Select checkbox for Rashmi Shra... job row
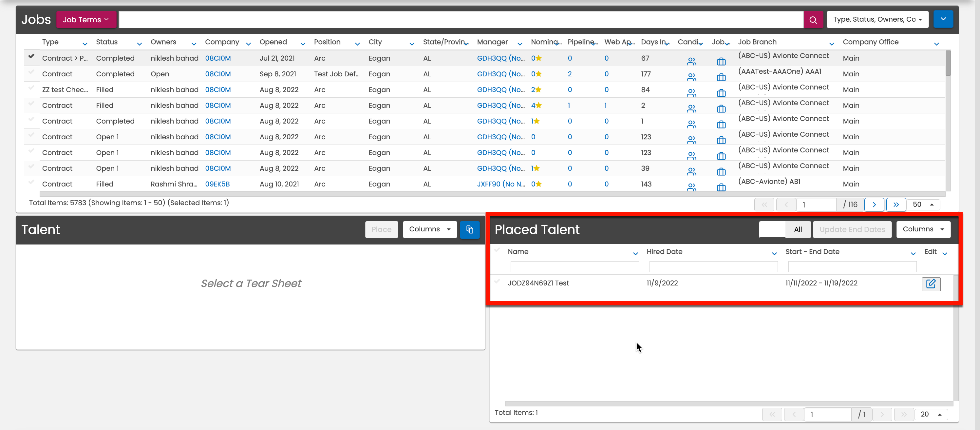This screenshot has width=980, height=430. [x=31, y=182]
